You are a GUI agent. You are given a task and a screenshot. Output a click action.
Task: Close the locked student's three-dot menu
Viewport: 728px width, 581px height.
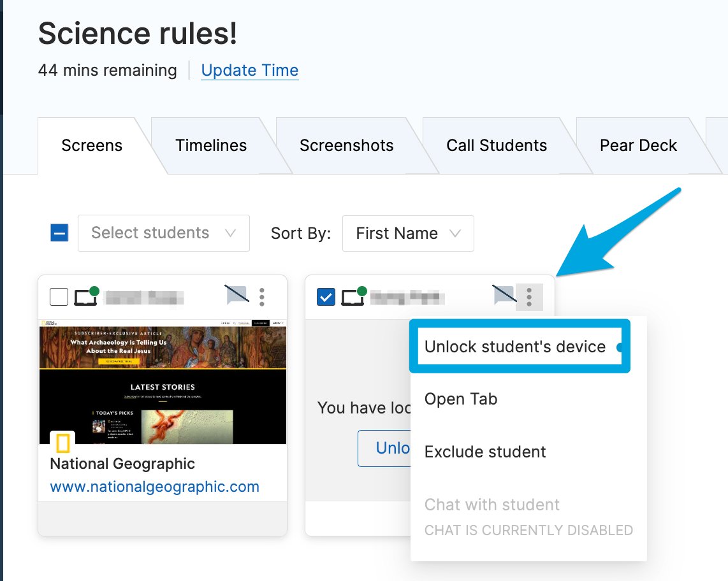(529, 297)
